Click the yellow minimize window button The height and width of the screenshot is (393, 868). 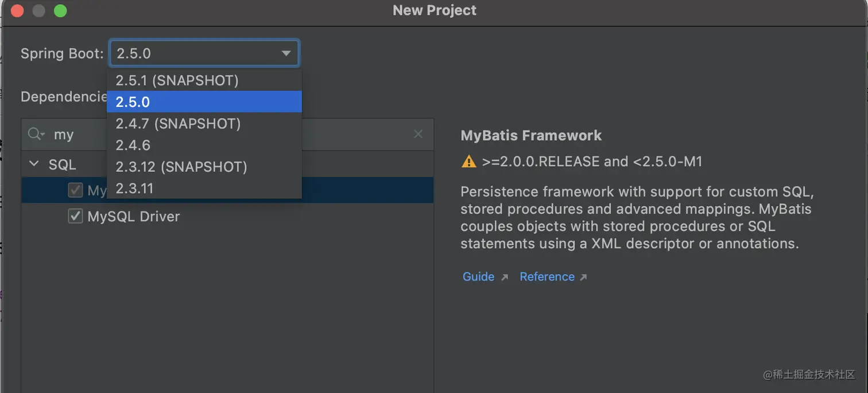(38, 10)
